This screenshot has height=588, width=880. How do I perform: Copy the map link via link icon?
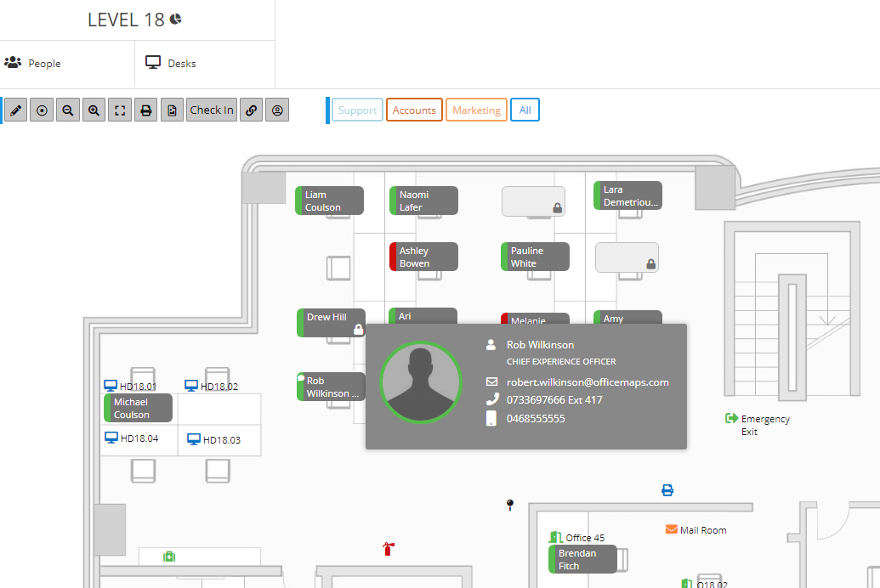251,110
